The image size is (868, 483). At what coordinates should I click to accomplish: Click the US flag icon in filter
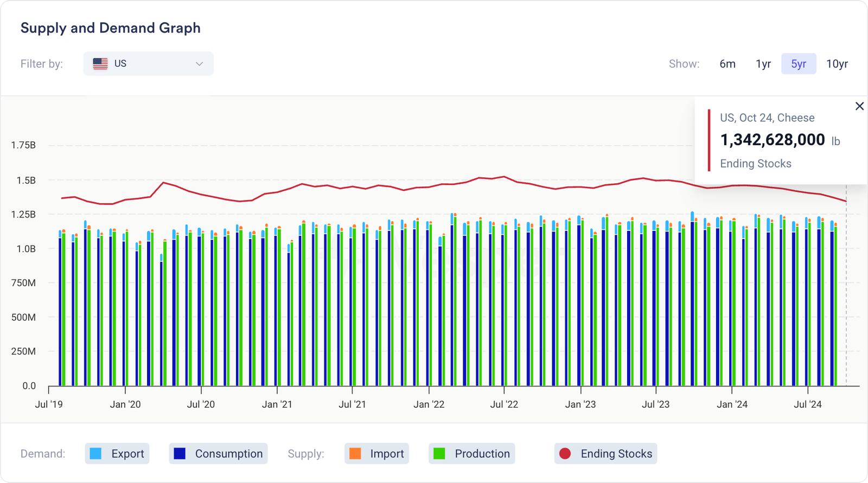(x=100, y=63)
